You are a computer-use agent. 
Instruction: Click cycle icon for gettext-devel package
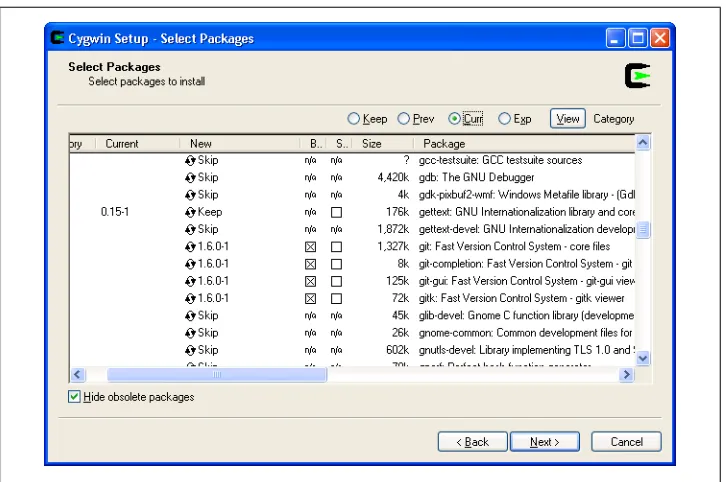[190, 230]
